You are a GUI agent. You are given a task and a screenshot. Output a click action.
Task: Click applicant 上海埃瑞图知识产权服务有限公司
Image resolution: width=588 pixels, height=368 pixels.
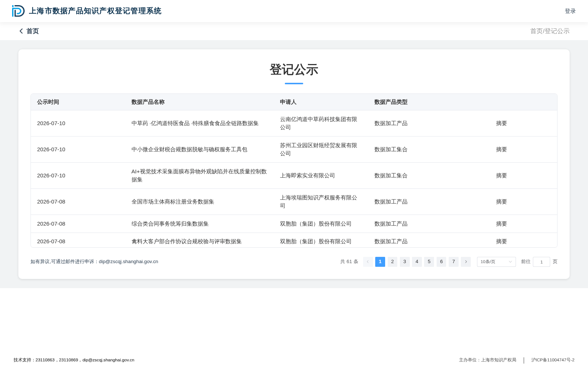point(319,202)
